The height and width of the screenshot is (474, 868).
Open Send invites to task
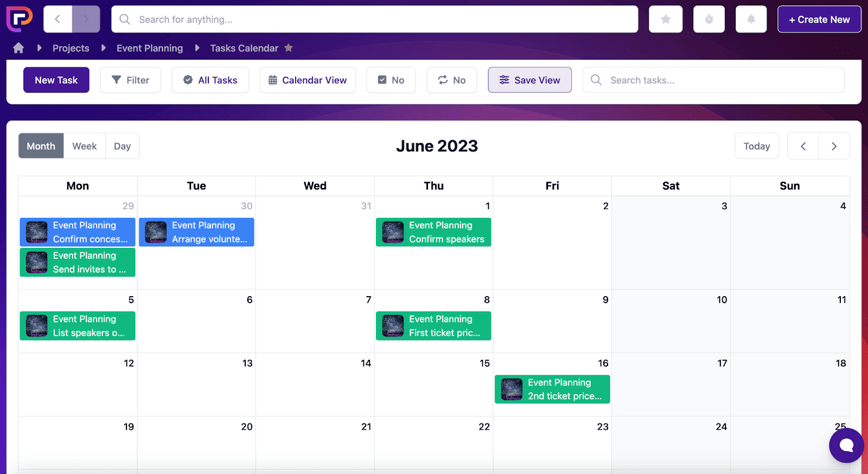(78, 262)
